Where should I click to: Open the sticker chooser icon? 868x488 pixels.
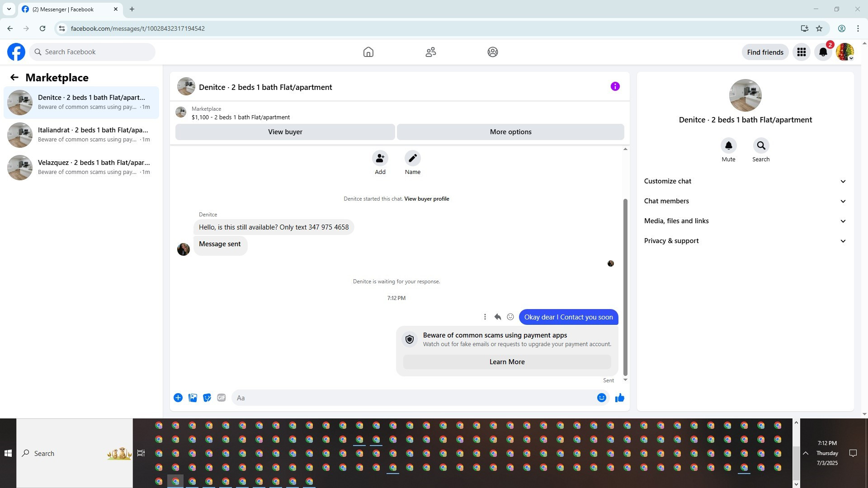[x=207, y=398]
